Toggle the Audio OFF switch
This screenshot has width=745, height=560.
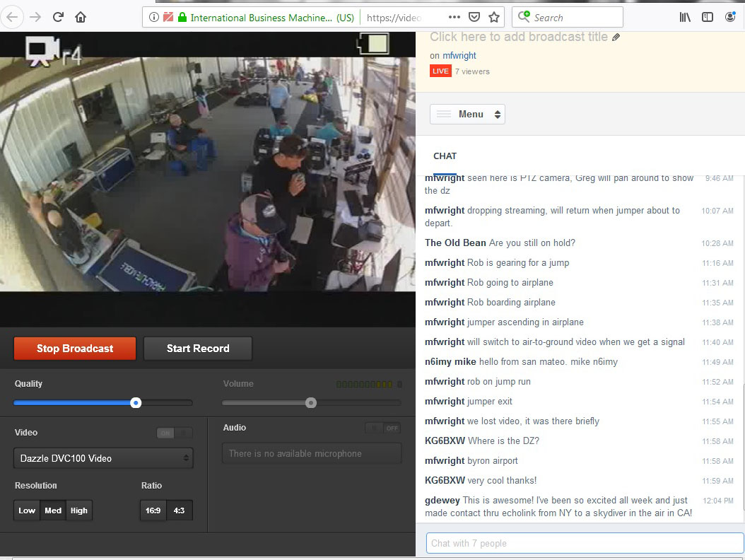pos(382,428)
